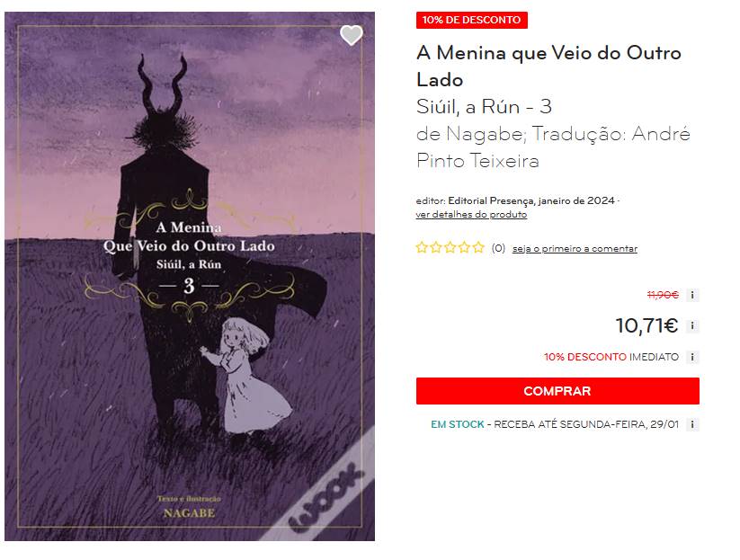The width and height of the screenshot is (740, 560).
Task: Click the book cover image
Action: coord(190,277)
